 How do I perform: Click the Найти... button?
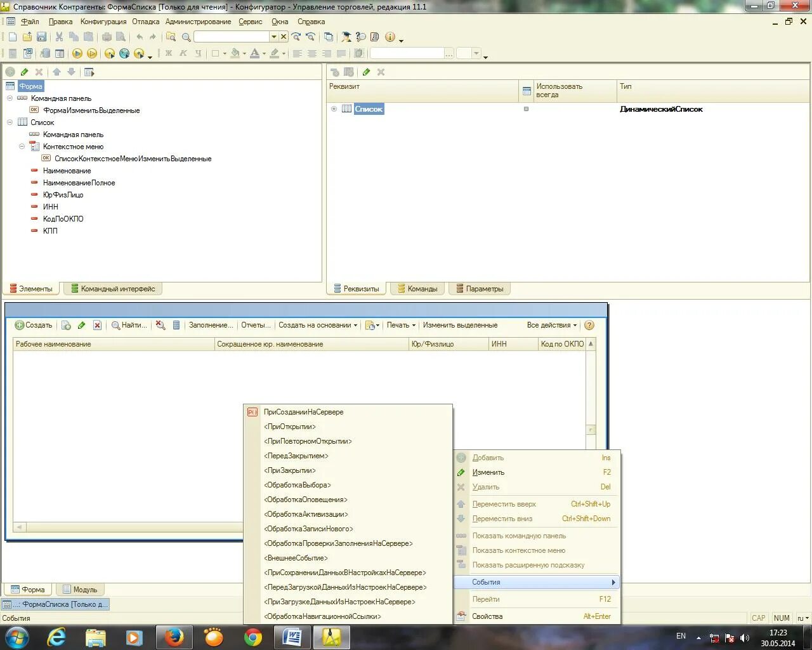129,325
